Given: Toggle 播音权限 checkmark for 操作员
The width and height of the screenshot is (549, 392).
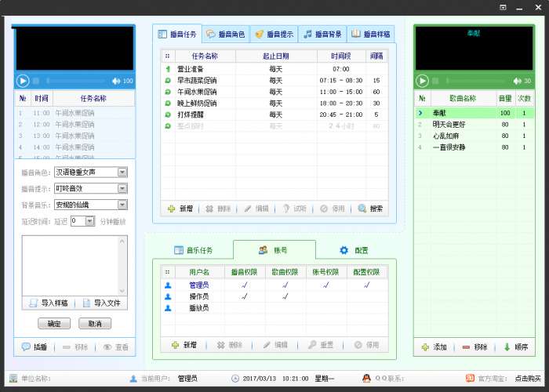Looking at the screenshot, I should (x=244, y=296).
